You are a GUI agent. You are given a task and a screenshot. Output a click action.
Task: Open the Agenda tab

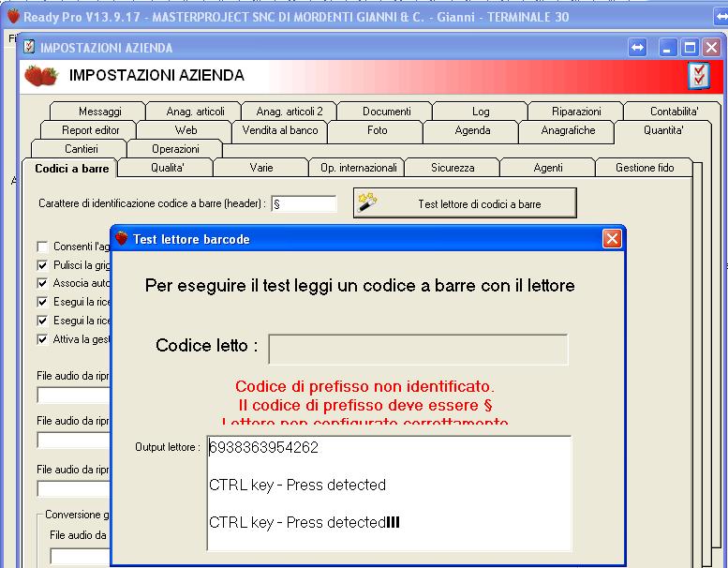point(472,130)
